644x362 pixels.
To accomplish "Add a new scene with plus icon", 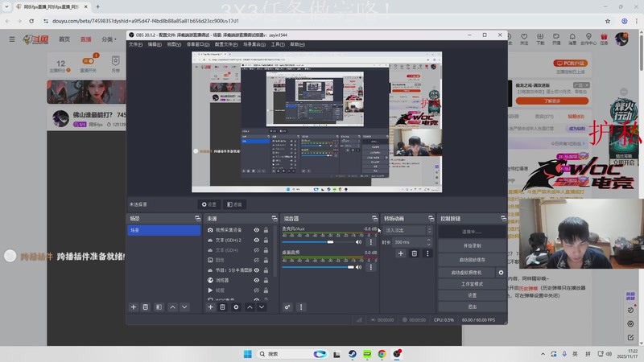I will pos(134,306).
